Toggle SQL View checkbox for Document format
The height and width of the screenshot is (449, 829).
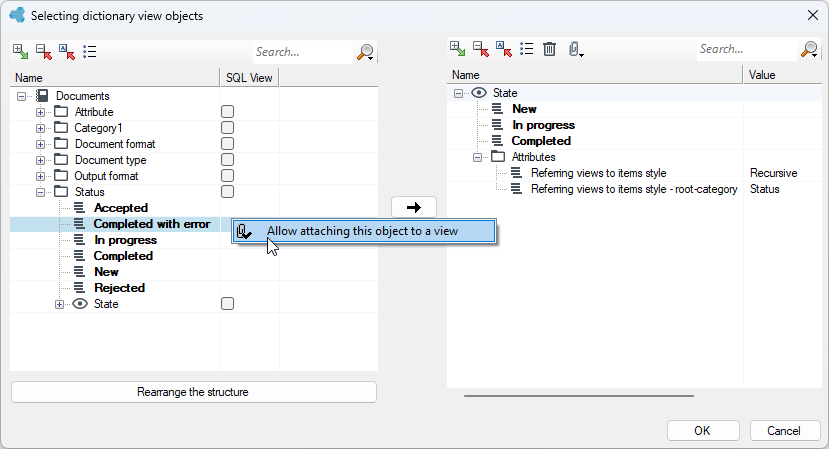coord(227,144)
